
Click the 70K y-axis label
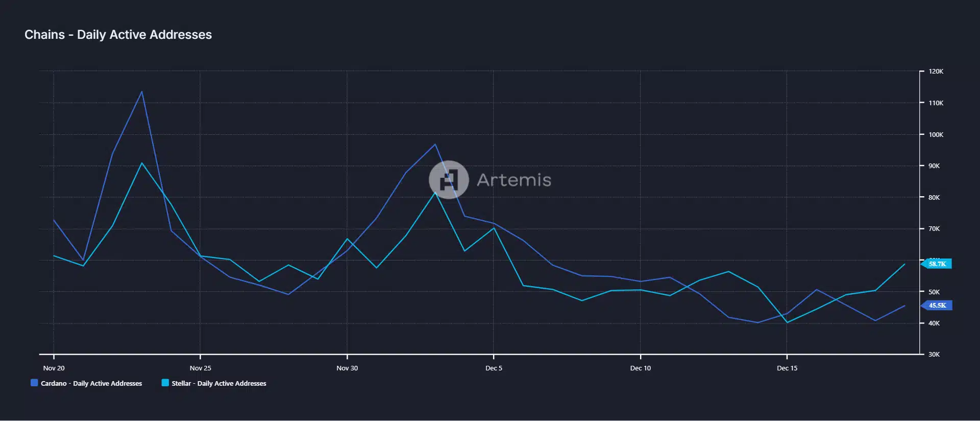coord(934,229)
